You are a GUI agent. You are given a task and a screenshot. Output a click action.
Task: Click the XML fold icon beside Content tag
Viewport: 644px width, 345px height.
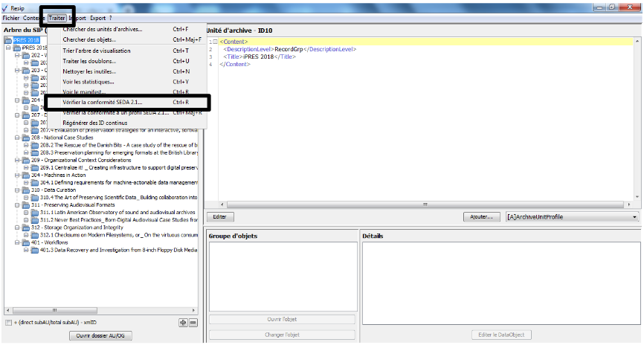[215, 42]
